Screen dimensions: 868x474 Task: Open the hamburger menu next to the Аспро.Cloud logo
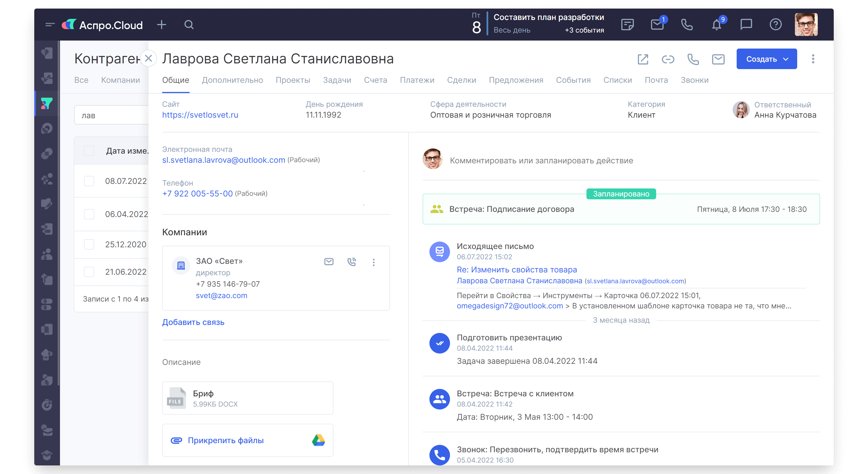pyautogui.click(x=50, y=25)
